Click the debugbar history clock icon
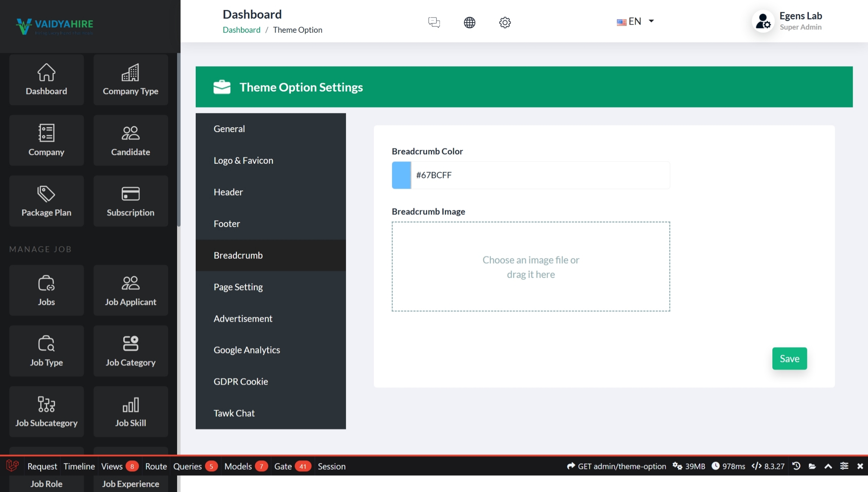 796,466
